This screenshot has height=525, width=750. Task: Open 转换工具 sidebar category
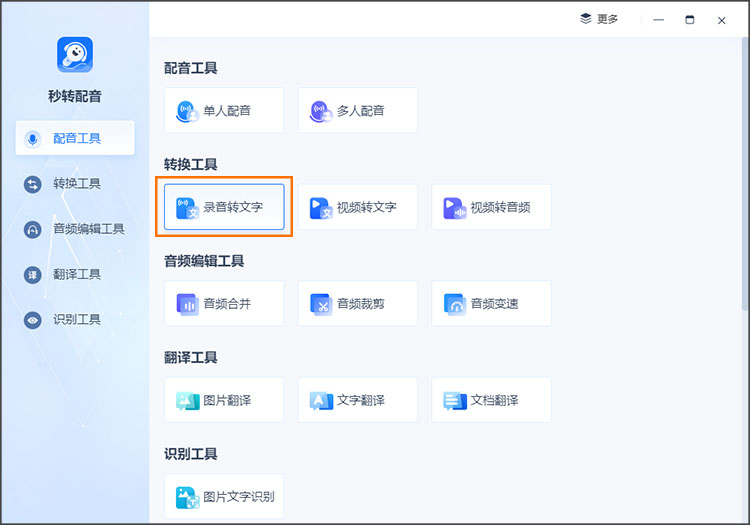pos(75,184)
